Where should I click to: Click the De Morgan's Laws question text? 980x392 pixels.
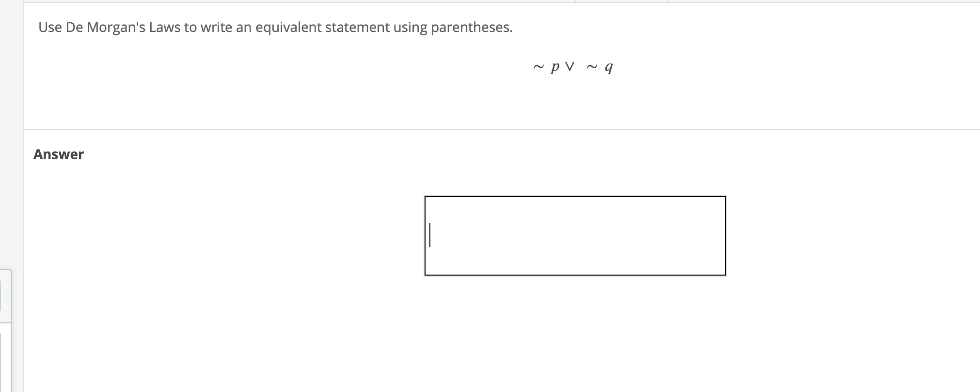[x=275, y=28]
